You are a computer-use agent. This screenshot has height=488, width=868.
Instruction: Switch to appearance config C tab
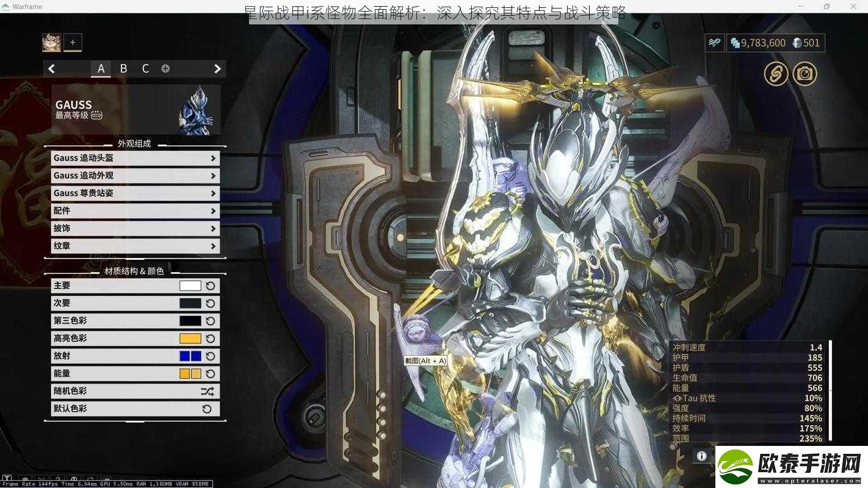145,68
